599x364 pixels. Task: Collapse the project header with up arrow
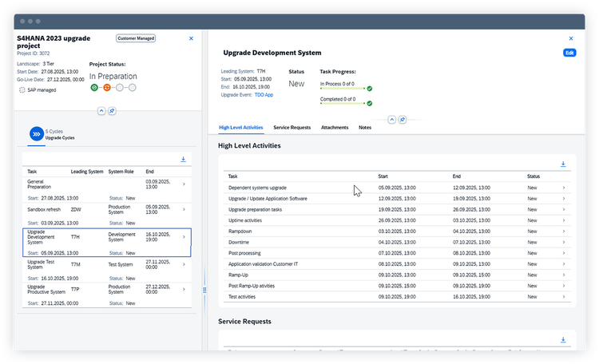[101, 111]
